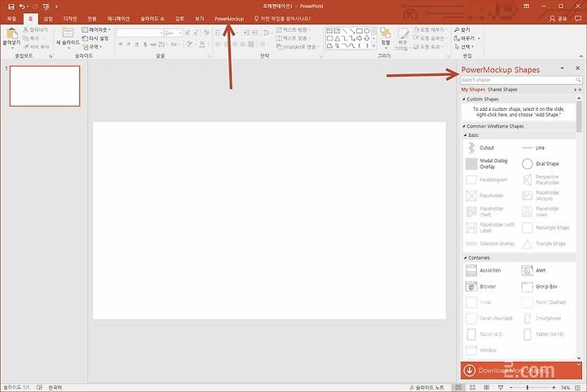Image resolution: width=587 pixels, height=392 pixels.
Task: Click the comments speech bubble icon
Action: tap(578, 18)
